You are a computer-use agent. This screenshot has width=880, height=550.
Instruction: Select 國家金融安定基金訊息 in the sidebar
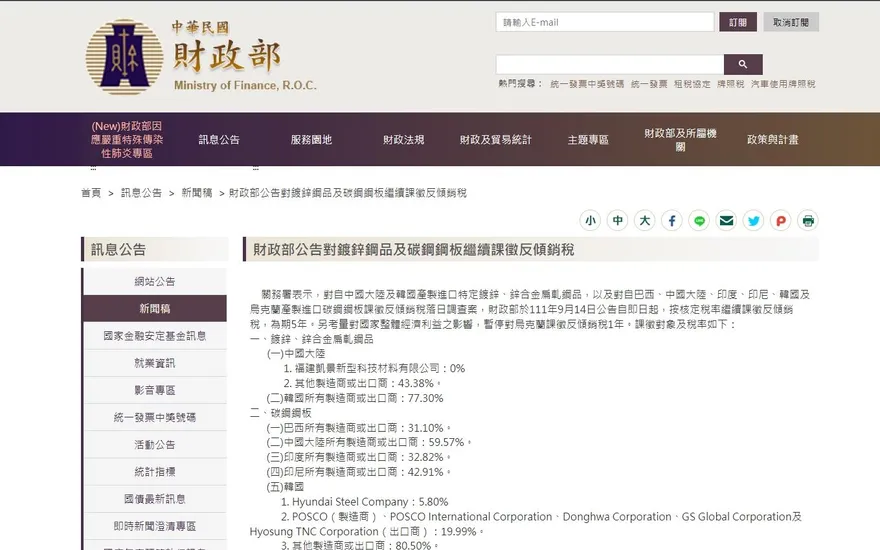coord(155,336)
